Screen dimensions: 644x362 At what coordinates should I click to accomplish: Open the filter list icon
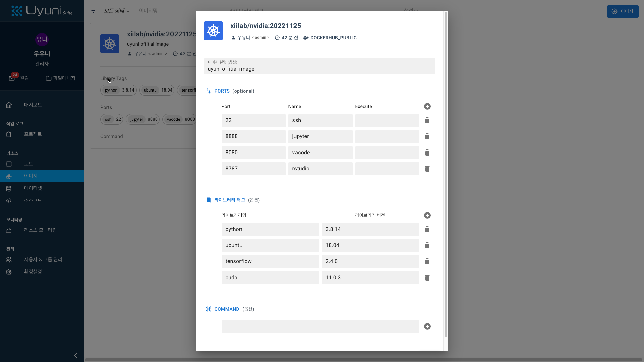tap(93, 11)
